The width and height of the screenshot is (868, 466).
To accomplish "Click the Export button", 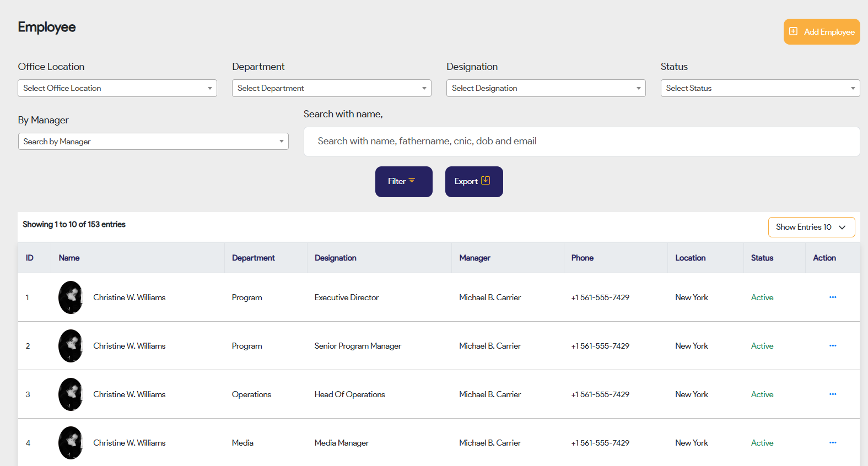I will point(473,182).
